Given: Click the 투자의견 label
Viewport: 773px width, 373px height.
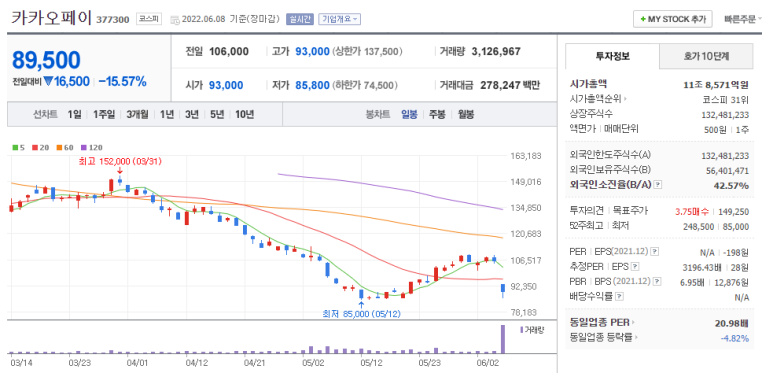Looking at the screenshot, I should 587,211.
